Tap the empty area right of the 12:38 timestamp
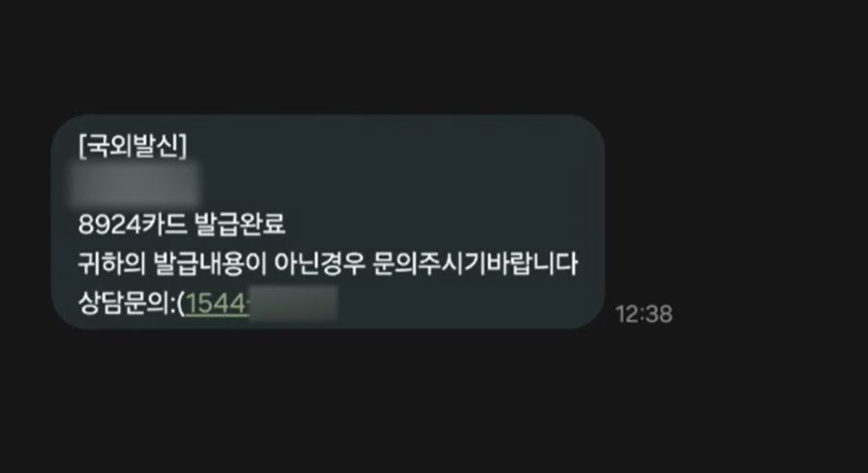Screen dimensions: 868x473 [769, 314]
